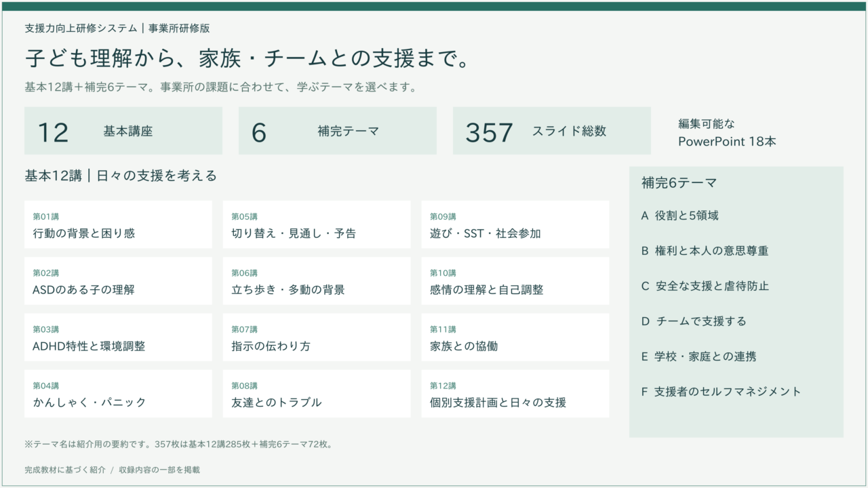Click the 第07講 指示の伝わり方 card
The image size is (868, 488).
[317, 338]
